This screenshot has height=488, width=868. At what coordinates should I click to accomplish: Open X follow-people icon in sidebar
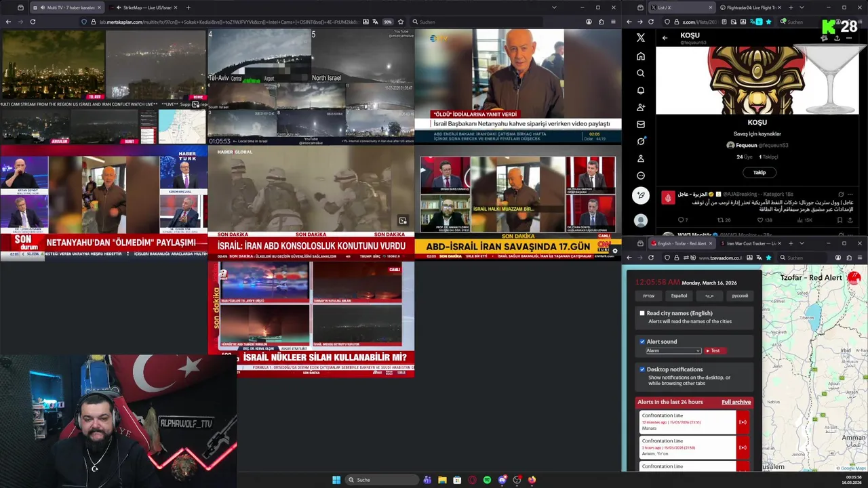click(640, 107)
